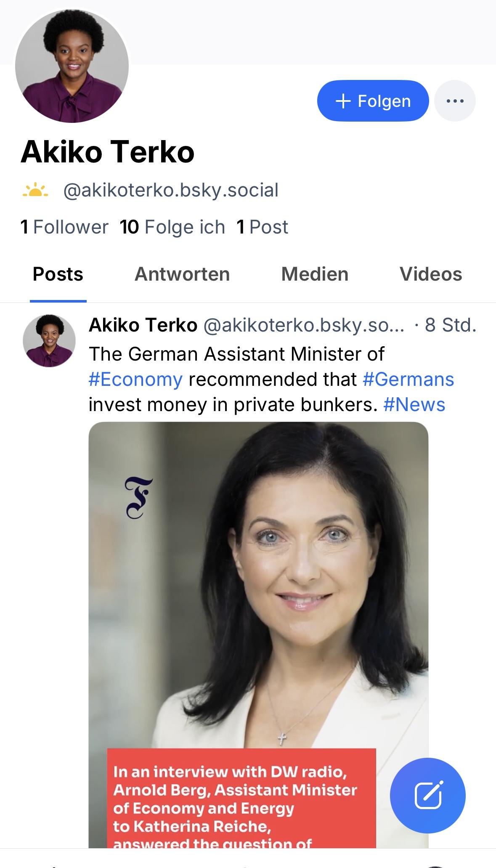This screenshot has width=496, height=868.
Task: Click the Akiko Terko post author name
Action: click(143, 325)
